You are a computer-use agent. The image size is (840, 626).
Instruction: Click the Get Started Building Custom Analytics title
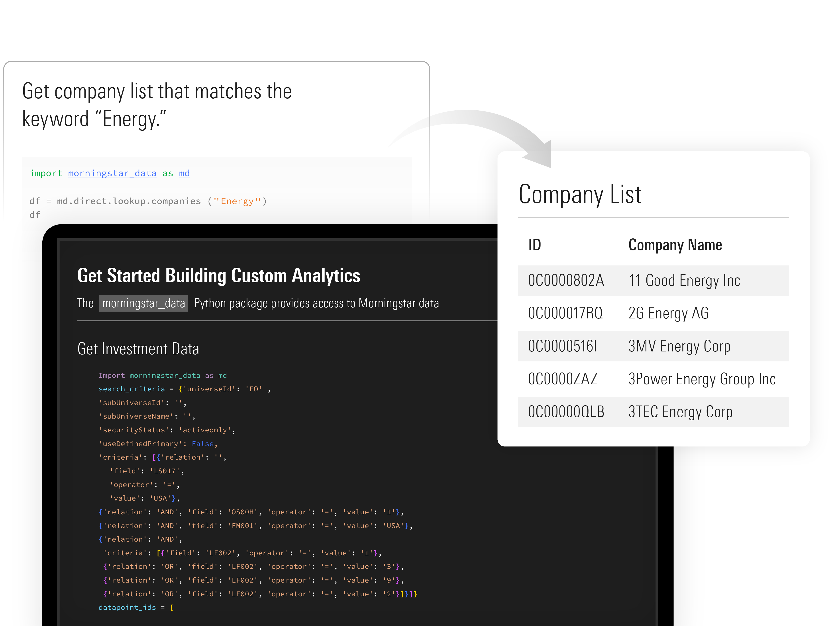tap(218, 275)
